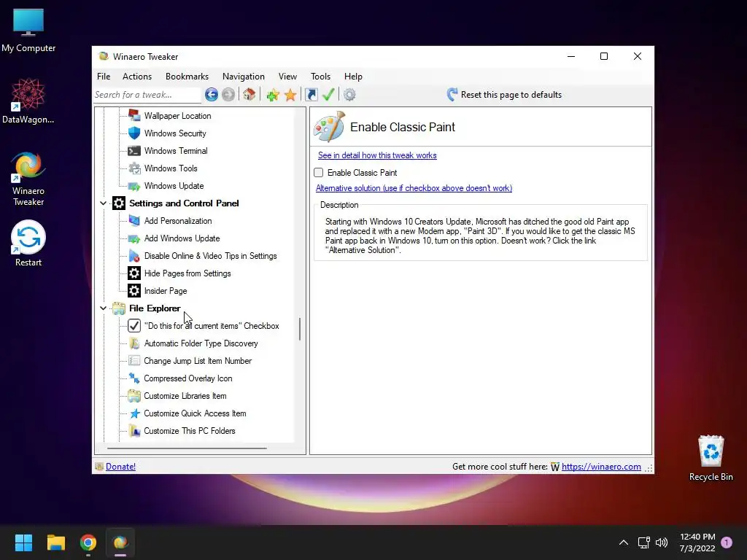Open the Bookmarks menu
Screen dimensions: 747x560
pos(187,76)
